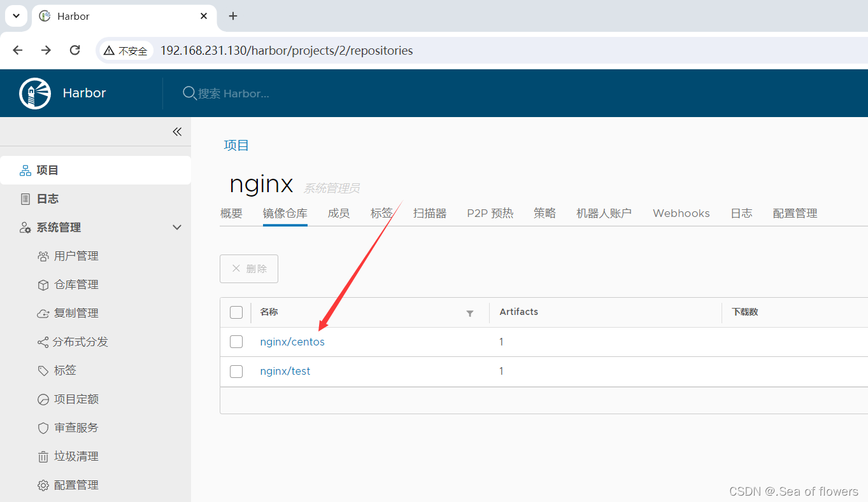Click the filter funnel icon in 名称 column
The width and height of the screenshot is (868, 502).
[470, 313]
